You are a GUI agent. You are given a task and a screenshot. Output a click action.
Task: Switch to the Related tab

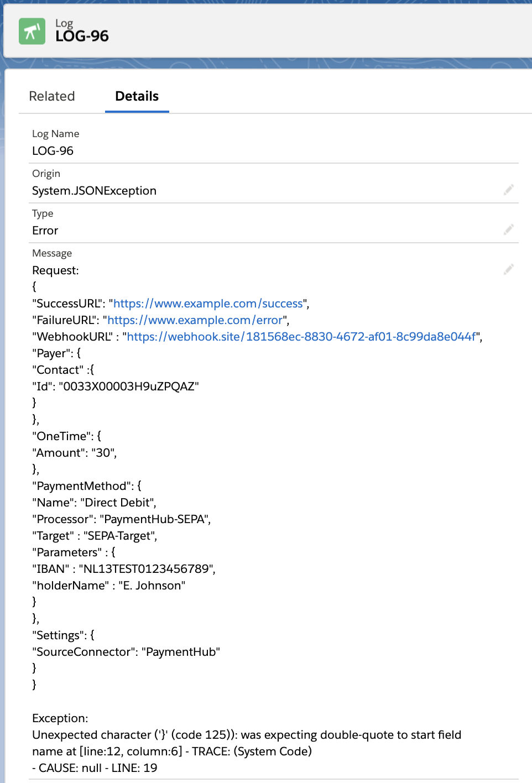[52, 96]
